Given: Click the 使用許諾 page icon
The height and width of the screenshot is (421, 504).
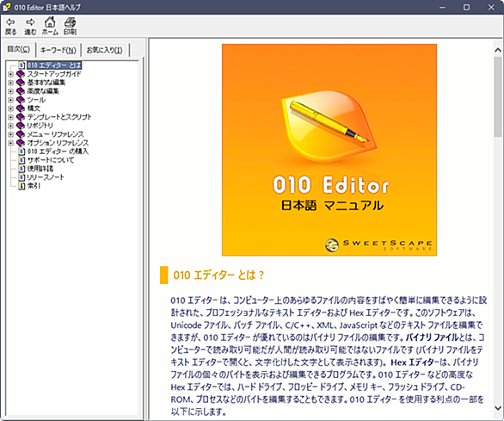Looking at the screenshot, I should [x=22, y=169].
